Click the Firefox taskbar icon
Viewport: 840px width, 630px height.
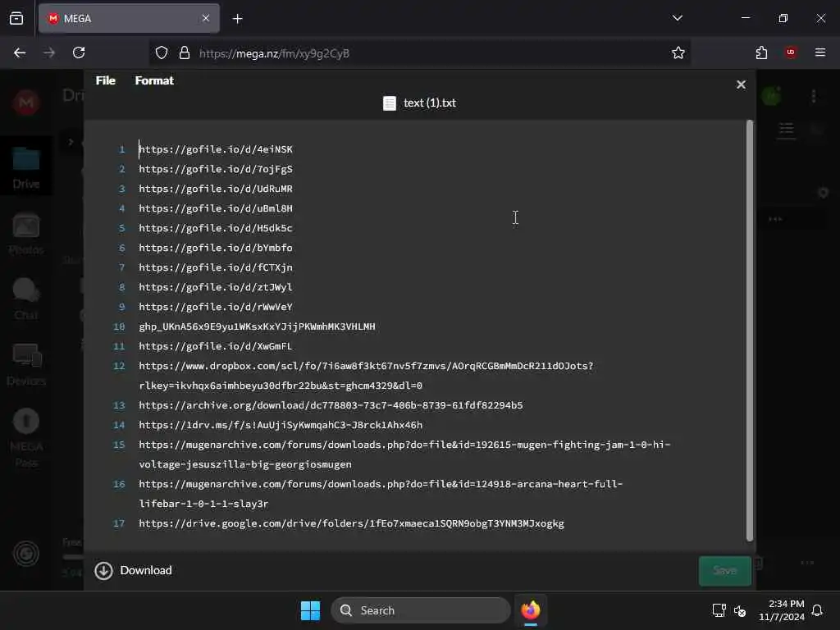[531, 610]
